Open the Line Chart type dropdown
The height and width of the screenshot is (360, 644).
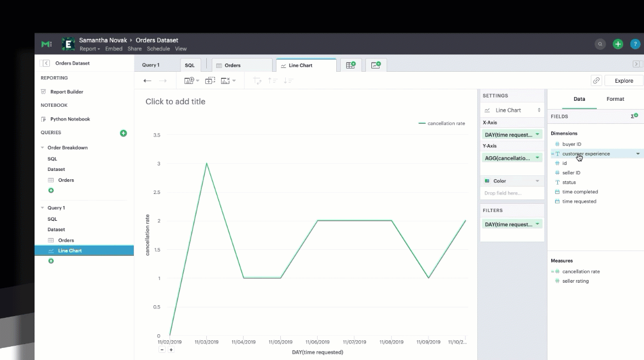[512, 110]
